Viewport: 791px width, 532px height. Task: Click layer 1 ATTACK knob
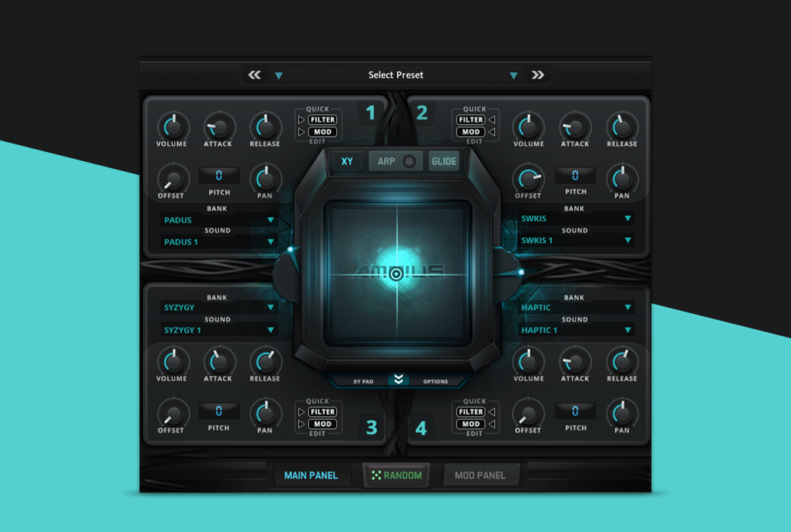[220, 127]
